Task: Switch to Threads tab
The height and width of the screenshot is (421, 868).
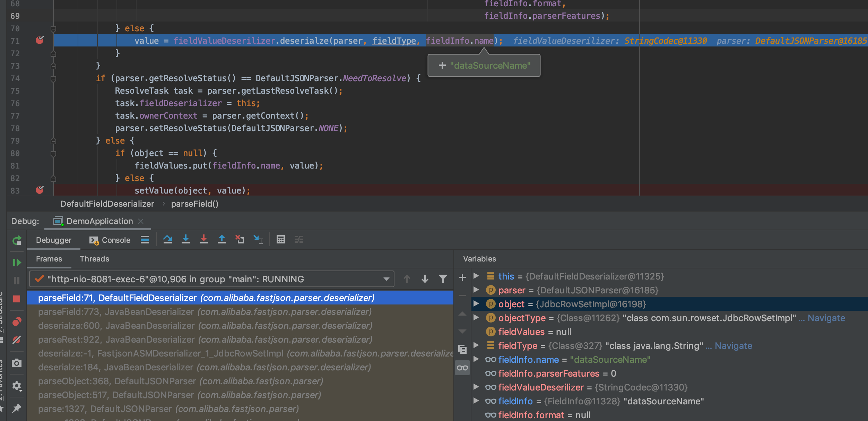Action: pyautogui.click(x=94, y=259)
